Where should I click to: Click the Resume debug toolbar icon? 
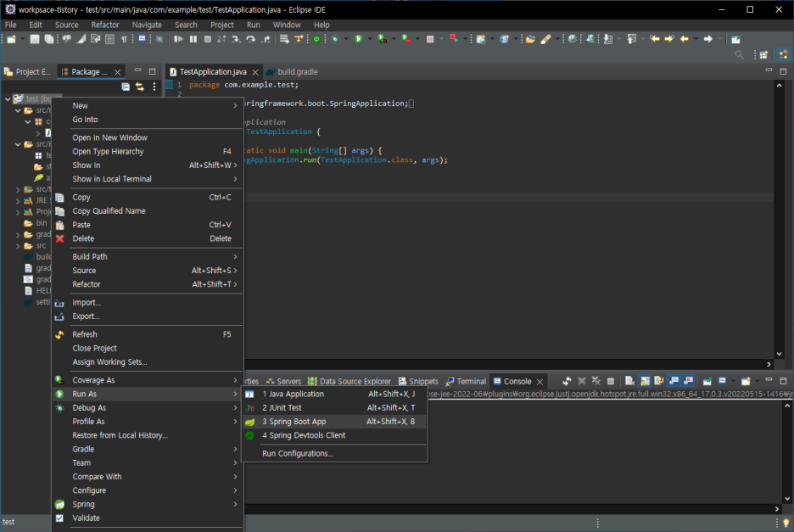click(x=178, y=39)
